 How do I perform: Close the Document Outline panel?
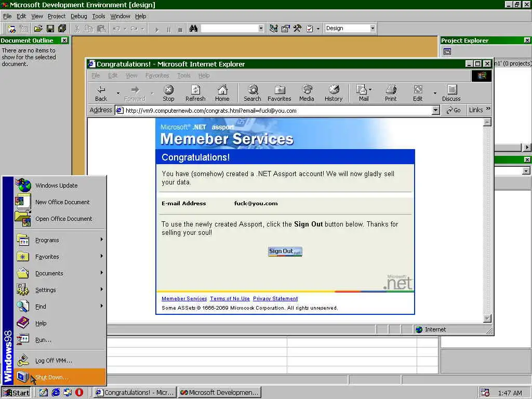[64, 40]
